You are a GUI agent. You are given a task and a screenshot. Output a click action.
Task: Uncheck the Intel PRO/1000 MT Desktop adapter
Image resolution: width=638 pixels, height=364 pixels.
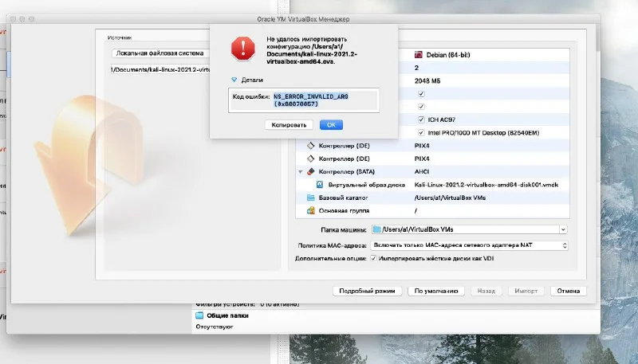(x=421, y=132)
